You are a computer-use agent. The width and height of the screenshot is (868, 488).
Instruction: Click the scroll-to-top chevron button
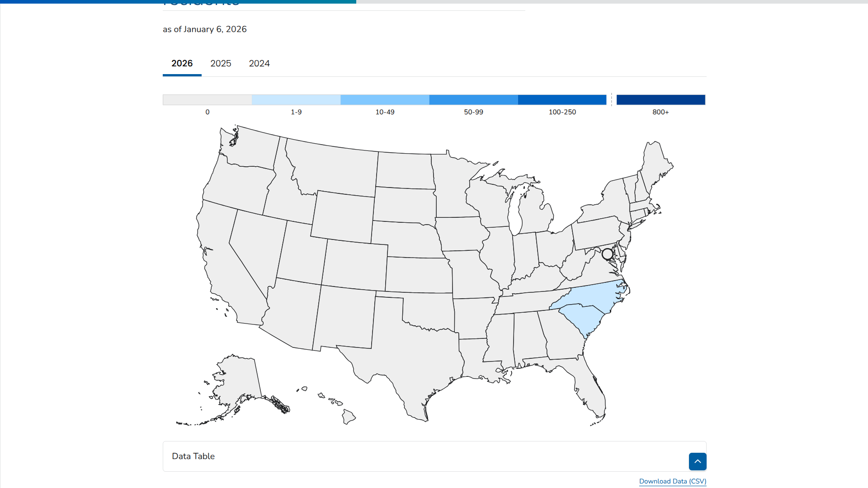pos(697,461)
